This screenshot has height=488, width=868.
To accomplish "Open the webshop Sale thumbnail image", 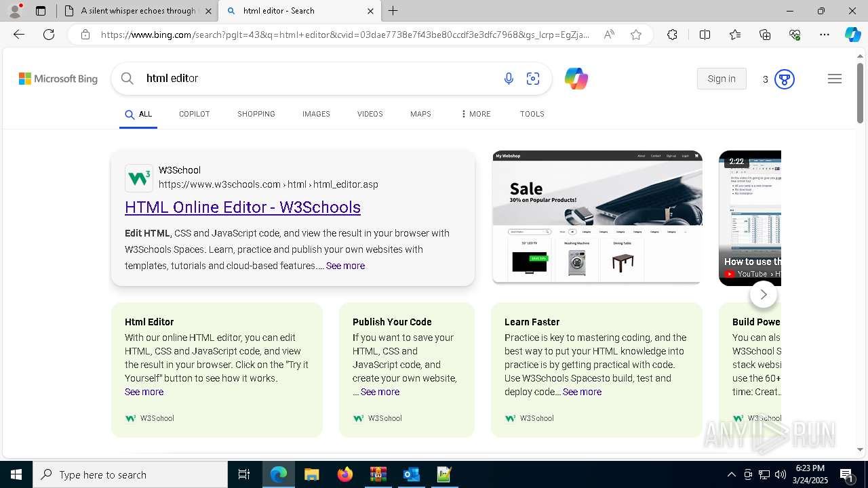I will tap(597, 217).
